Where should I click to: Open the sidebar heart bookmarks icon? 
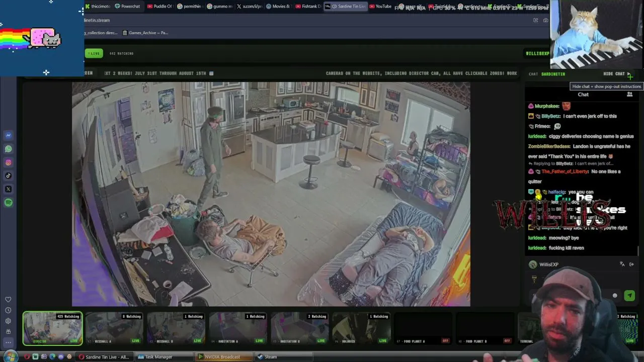pos(8,300)
